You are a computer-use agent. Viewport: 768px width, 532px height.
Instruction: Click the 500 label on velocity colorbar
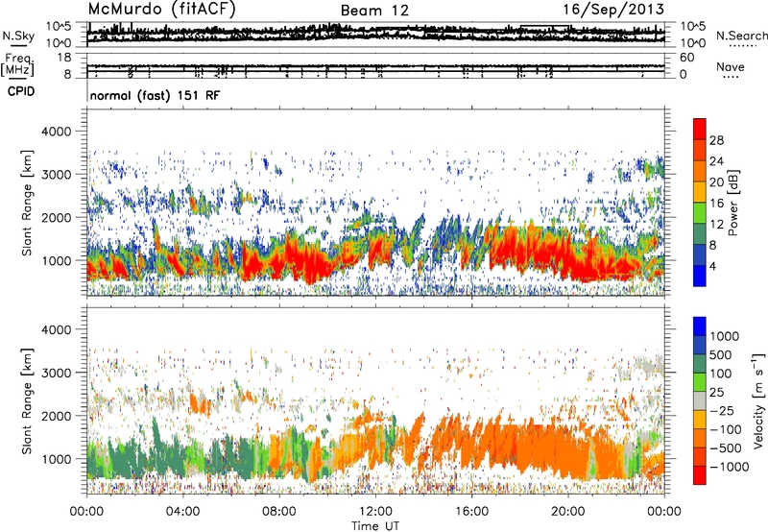(x=721, y=355)
